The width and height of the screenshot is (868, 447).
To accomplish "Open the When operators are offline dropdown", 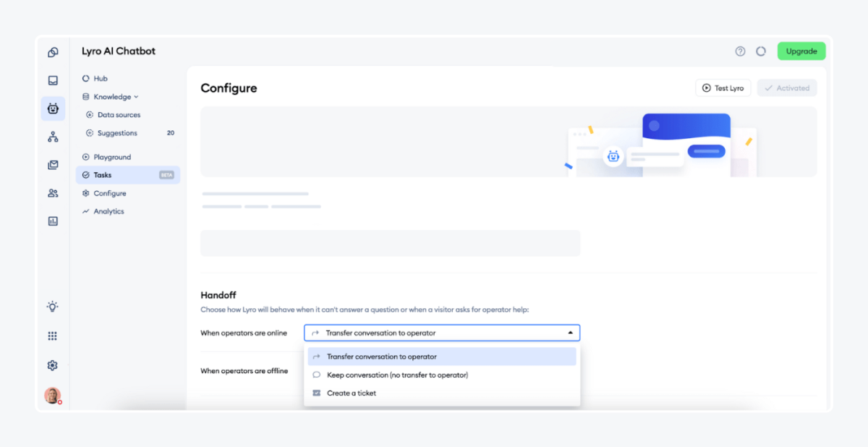I will tap(441, 370).
